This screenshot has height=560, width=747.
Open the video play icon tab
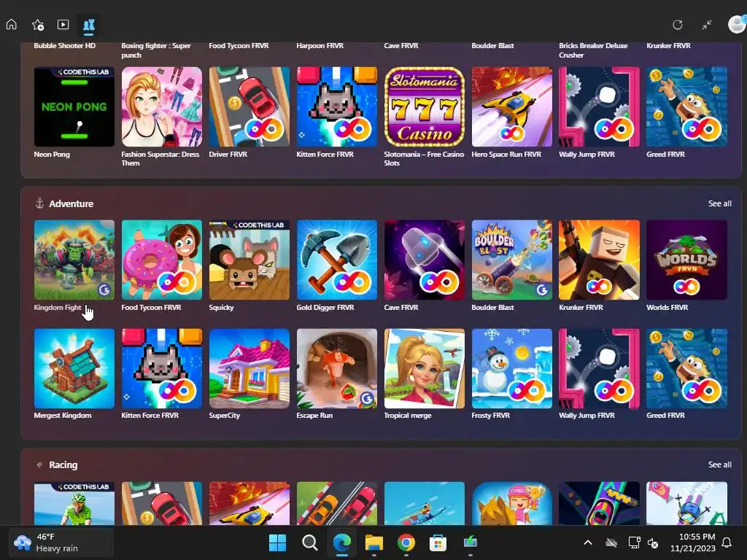63,24
